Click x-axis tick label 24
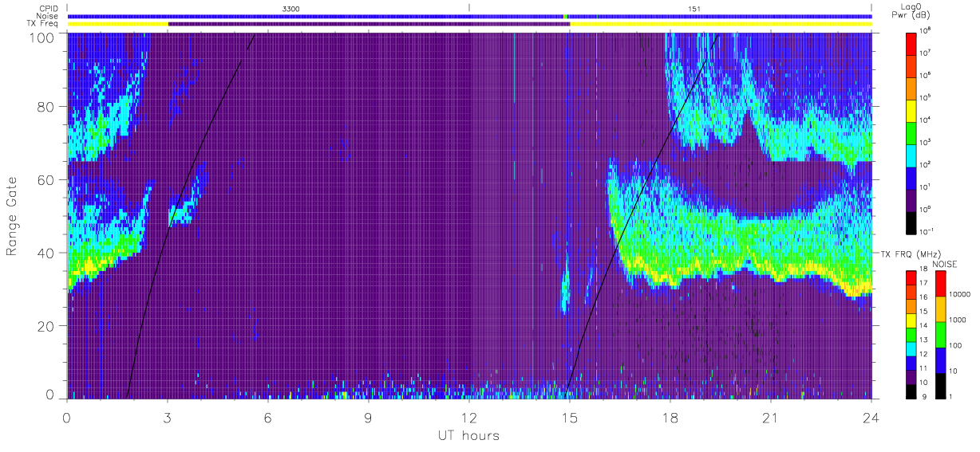 871,417
